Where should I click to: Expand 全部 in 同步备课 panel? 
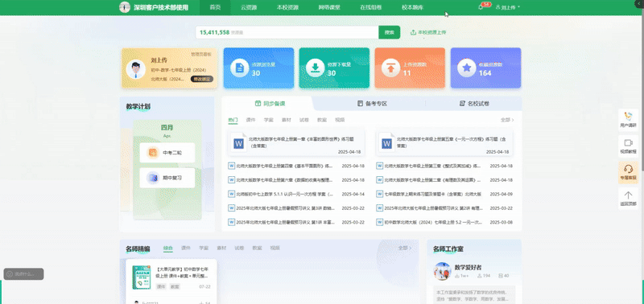pos(507,120)
